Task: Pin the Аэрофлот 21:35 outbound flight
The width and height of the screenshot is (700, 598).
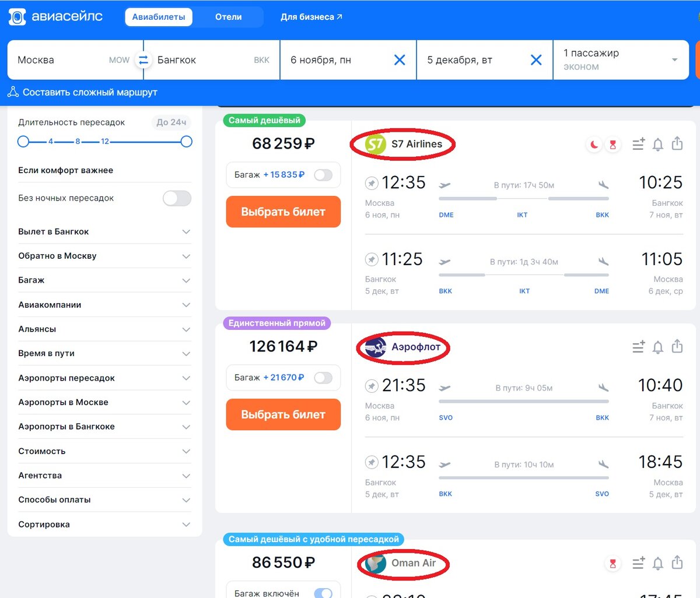Action: (x=372, y=386)
